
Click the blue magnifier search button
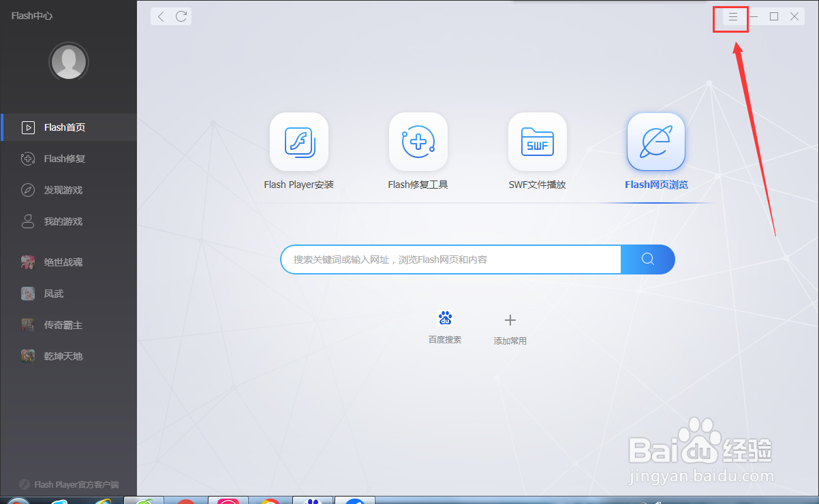pos(648,259)
